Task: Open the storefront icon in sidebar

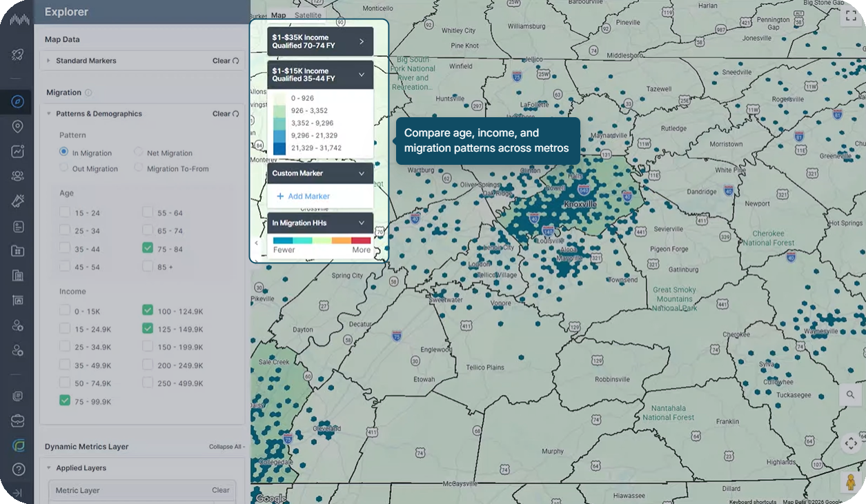Action: point(18,301)
